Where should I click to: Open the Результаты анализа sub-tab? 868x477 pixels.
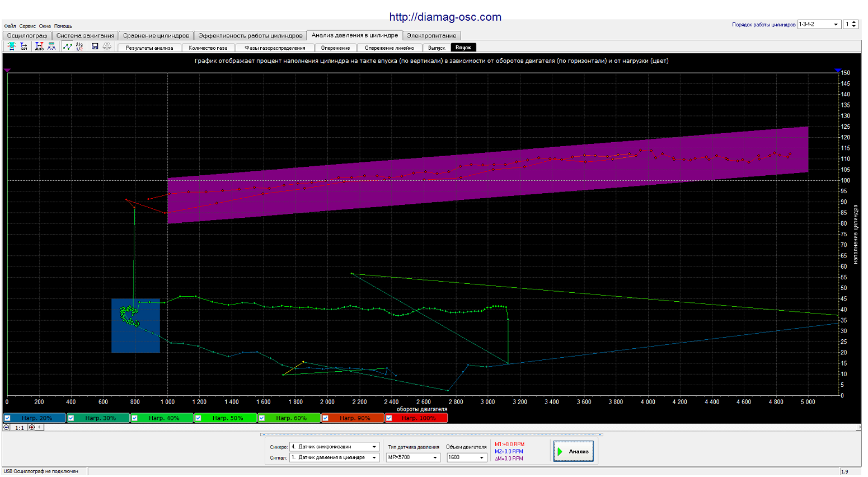pyautogui.click(x=149, y=48)
